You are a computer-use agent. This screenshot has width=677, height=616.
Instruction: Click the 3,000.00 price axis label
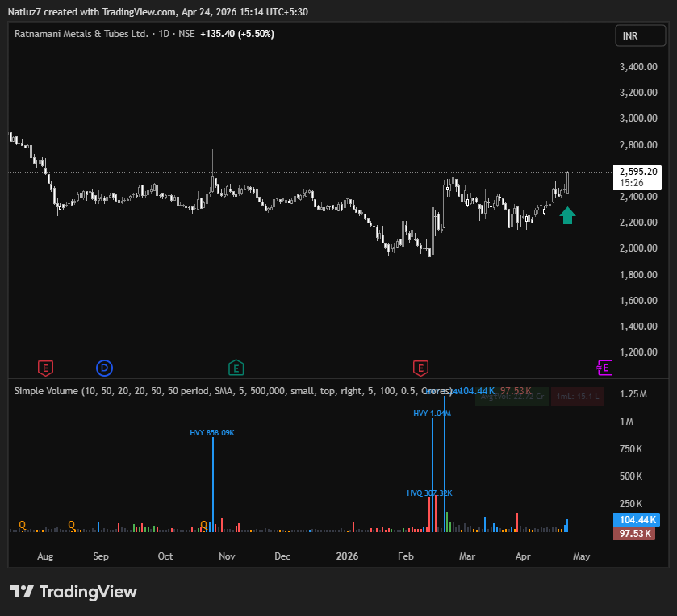[638, 119]
